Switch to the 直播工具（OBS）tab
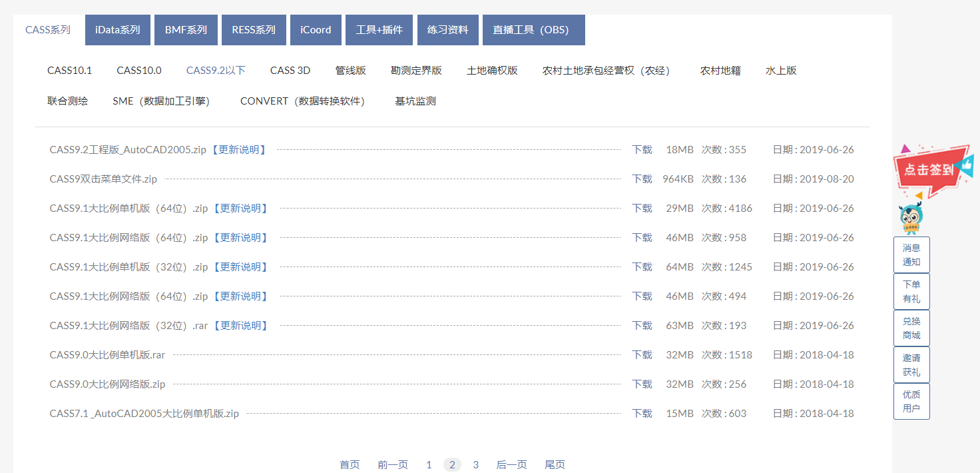 click(x=534, y=30)
